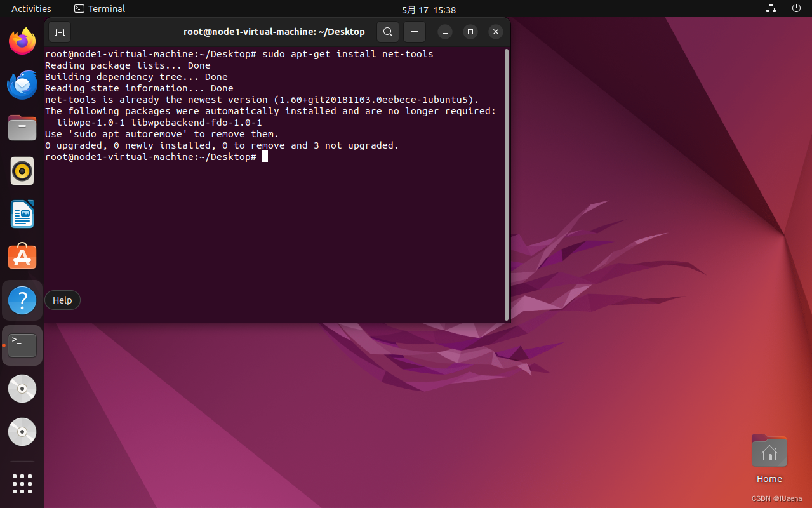Add a new terminal tab
Image resolution: width=812 pixels, height=508 pixels.
pos(60,32)
